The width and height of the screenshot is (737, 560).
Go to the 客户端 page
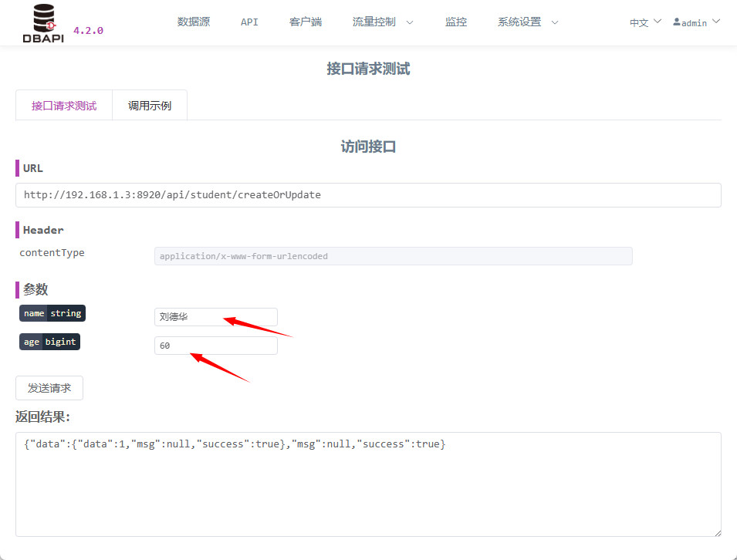point(306,22)
